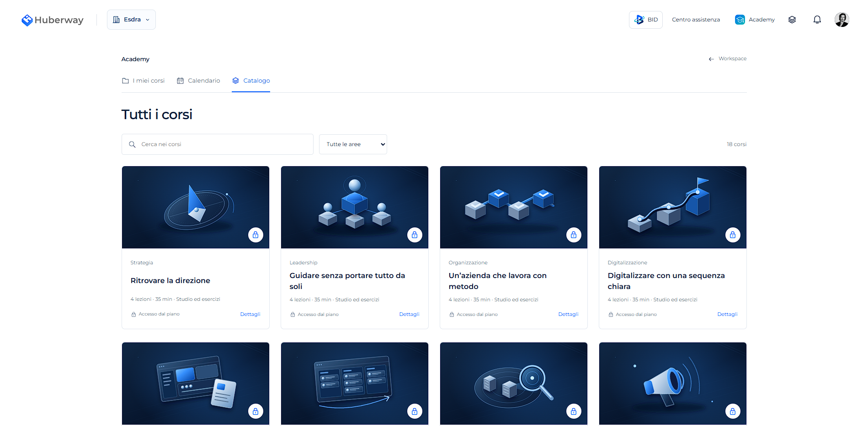The height and width of the screenshot is (426, 868).
Task: Click lock icon on Digitalizzare course image
Action: 733,235
